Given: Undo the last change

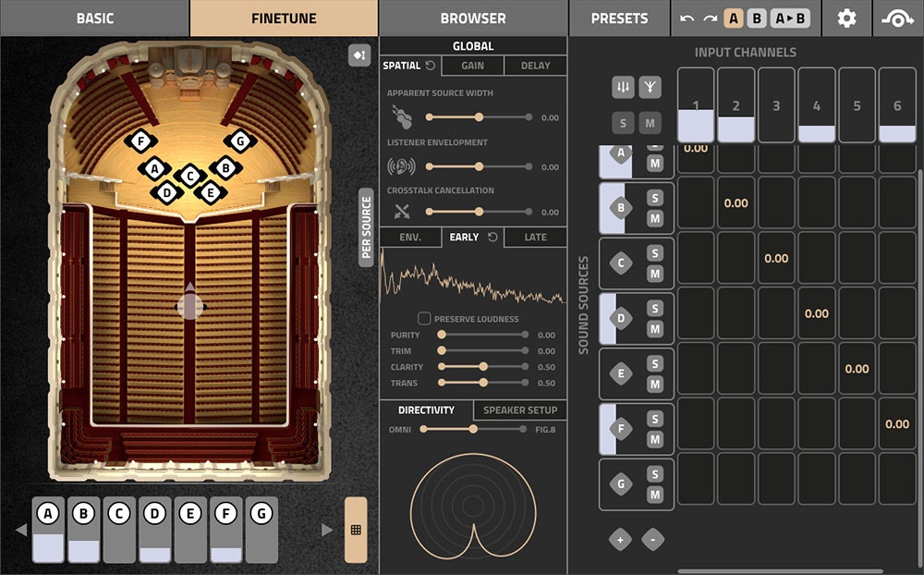Looking at the screenshot, I should 687,18.
